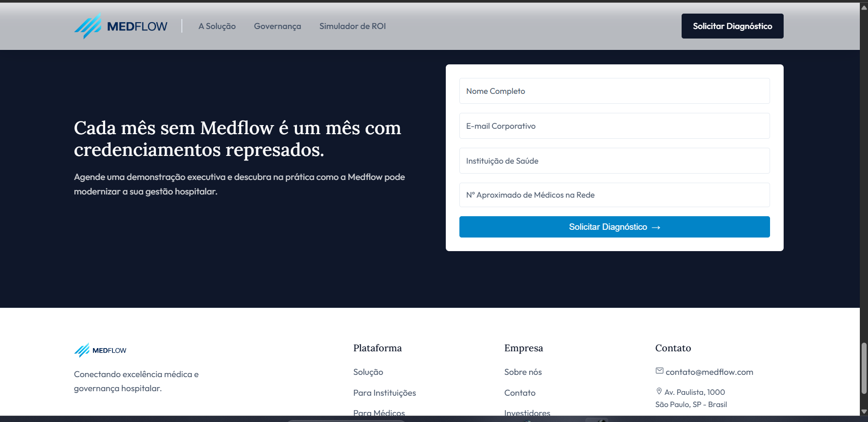
Task: Click the Medflow logo in the header
Action: (x=121, y=26)
